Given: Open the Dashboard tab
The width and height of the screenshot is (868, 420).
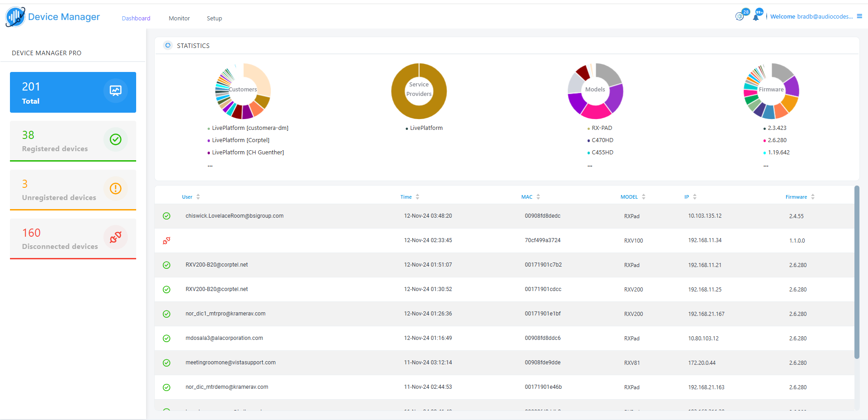Looking at the screenshot, I should (x=136, y=19).
